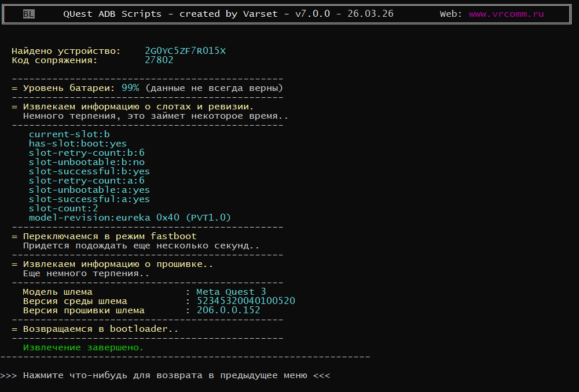579x392 pixels.
Task: Click the note '(данные не всегда верны)'
Action: (214, 88)
